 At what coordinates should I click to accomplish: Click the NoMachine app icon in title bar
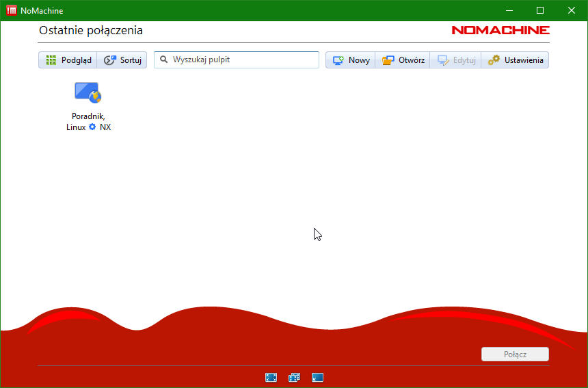11,10
